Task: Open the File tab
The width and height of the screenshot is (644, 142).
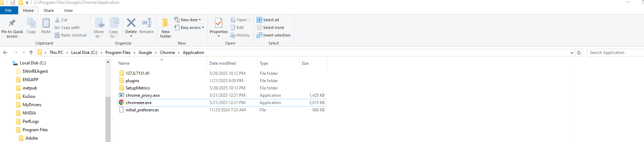Action: [x=8, y=10]
